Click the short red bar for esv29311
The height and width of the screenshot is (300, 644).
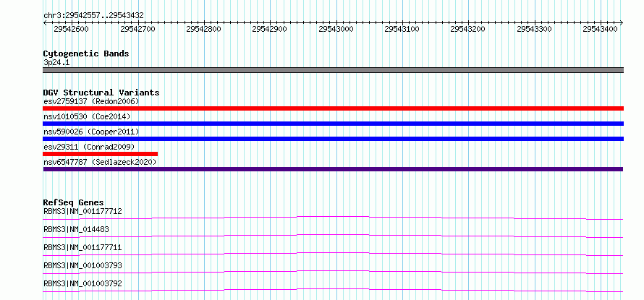point(100,154)
